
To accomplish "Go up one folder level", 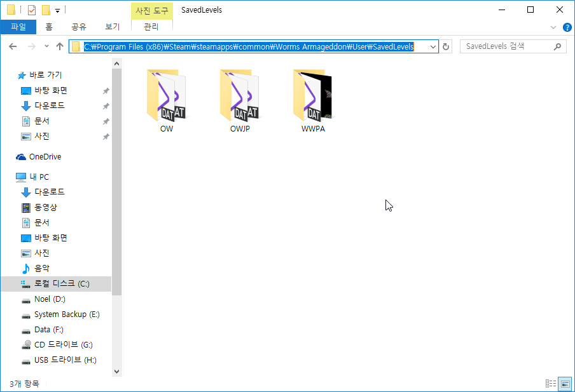I will (60, 46).
